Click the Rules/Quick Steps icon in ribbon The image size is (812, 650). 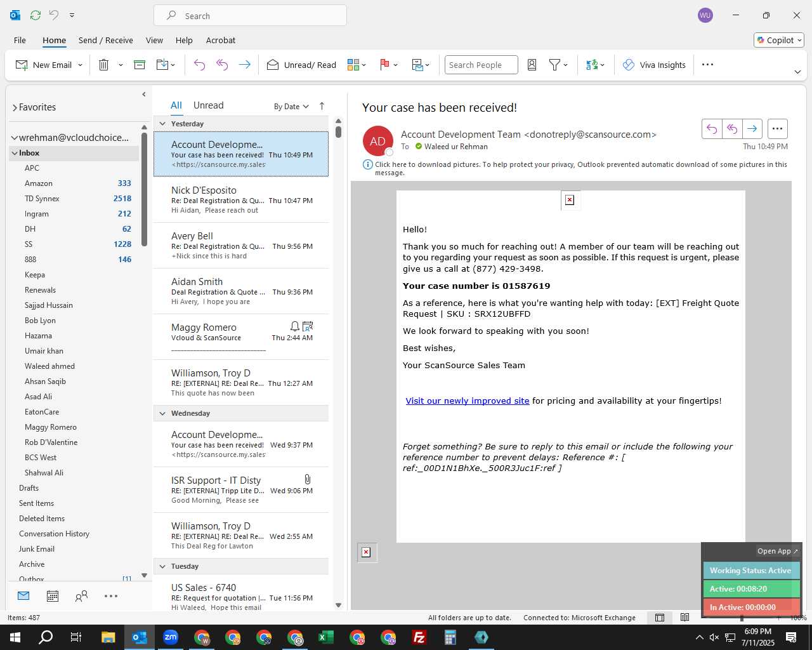(417, 65)
